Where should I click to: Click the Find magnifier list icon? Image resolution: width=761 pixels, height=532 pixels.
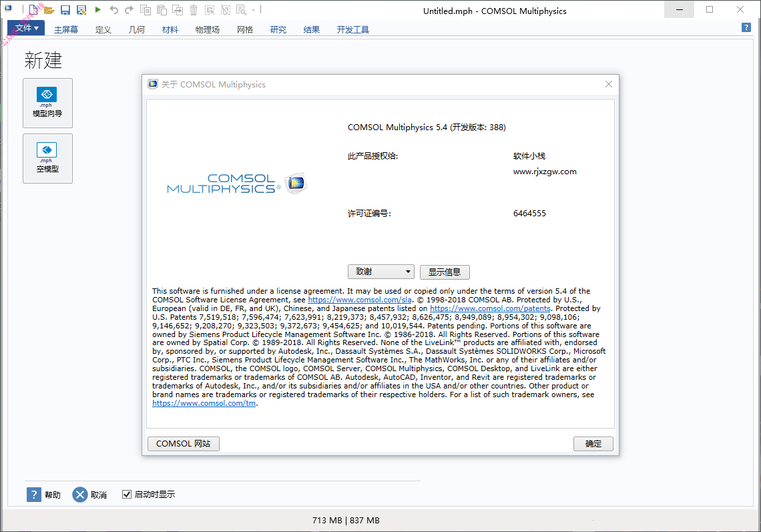coord(241,10)
